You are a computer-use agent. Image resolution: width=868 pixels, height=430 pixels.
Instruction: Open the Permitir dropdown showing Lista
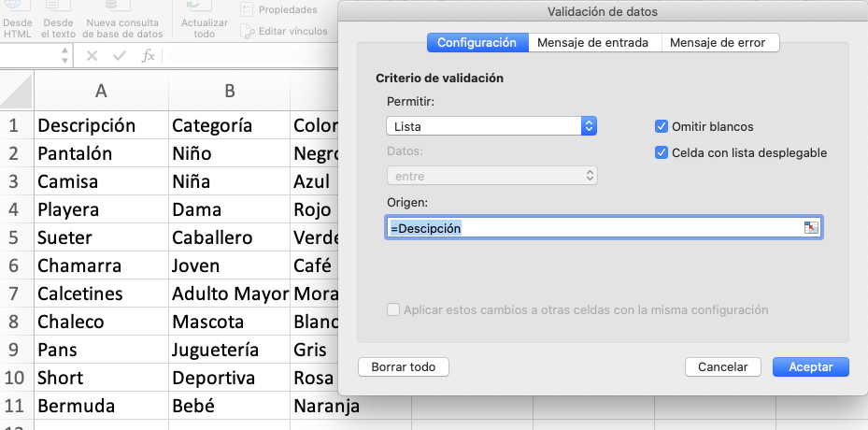[491, 126]
